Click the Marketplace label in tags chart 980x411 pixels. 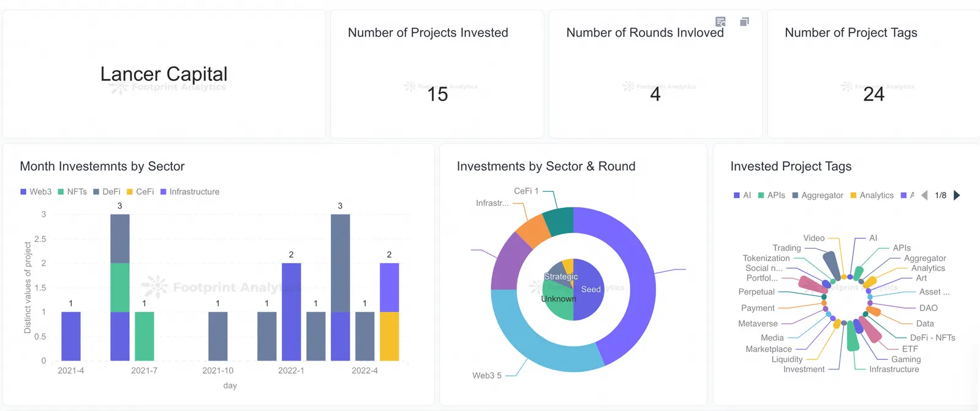[769, 349]
